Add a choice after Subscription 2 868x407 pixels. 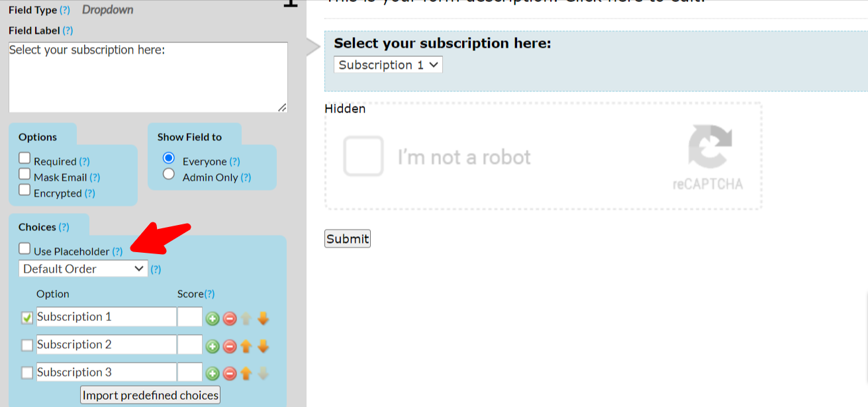tap(213, 346)
